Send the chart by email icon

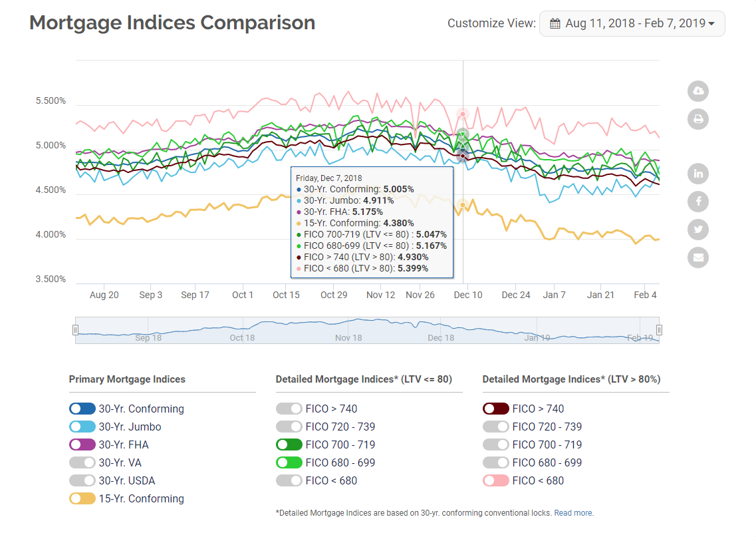coord(698,258)
